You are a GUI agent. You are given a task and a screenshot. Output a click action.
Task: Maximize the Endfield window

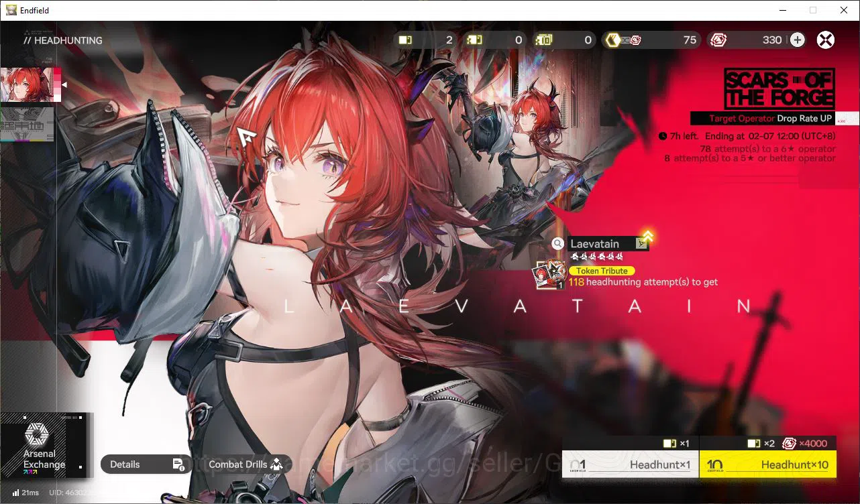(x=813, y=10)
